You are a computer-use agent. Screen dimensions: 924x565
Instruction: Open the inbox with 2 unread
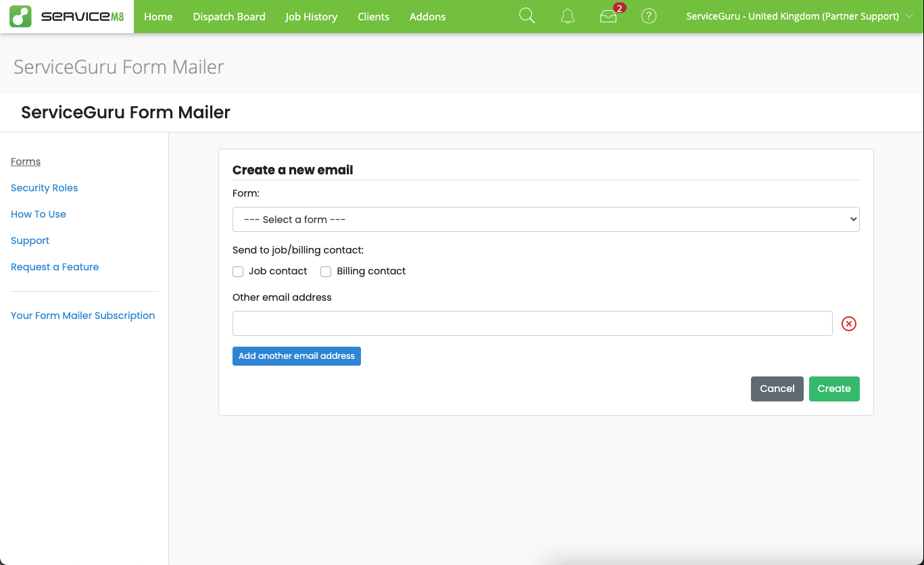pyautogui.click(x=608, y=16)
